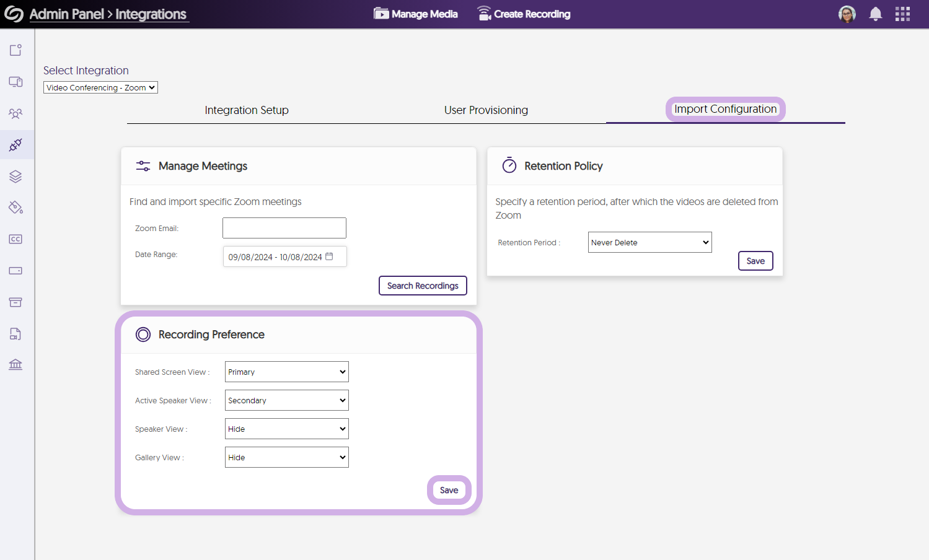Open the storage drive sidebar icon
This screenshot has width=929, height=560.
click(x=15, y=271)
